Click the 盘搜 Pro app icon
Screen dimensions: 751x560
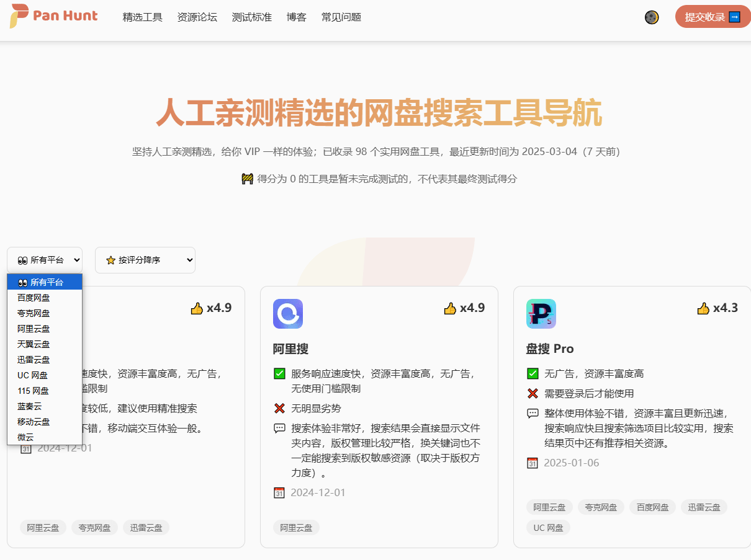(541, 314)
